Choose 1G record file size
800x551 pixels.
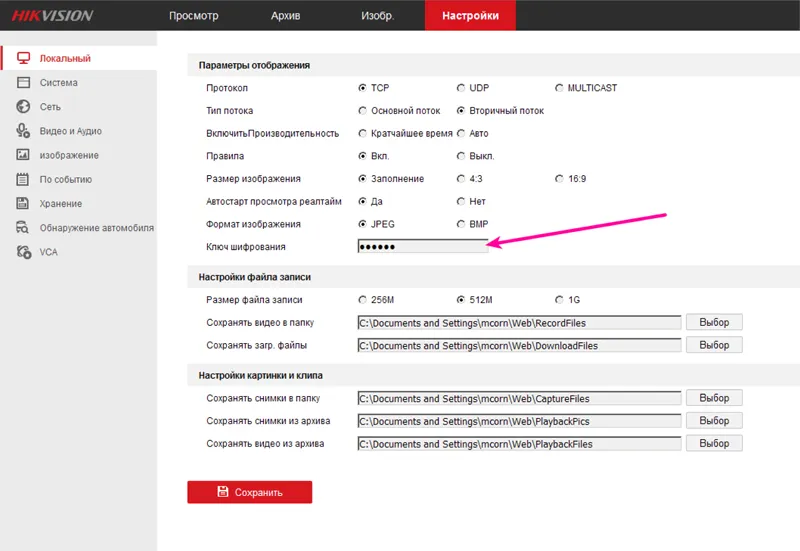[559, 300]
